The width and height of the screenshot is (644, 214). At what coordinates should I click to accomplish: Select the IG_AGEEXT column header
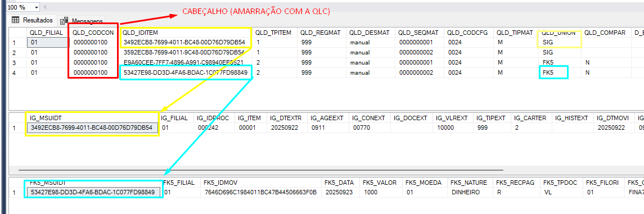coord(328,117)
